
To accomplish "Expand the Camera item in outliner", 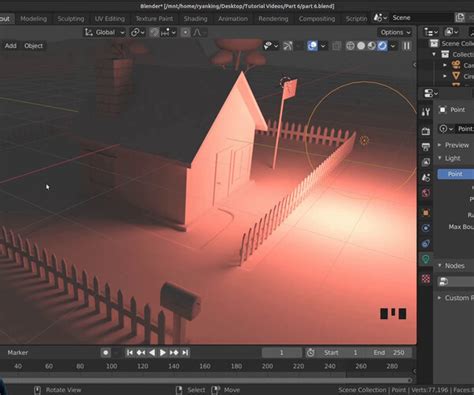I will point(445,65).
